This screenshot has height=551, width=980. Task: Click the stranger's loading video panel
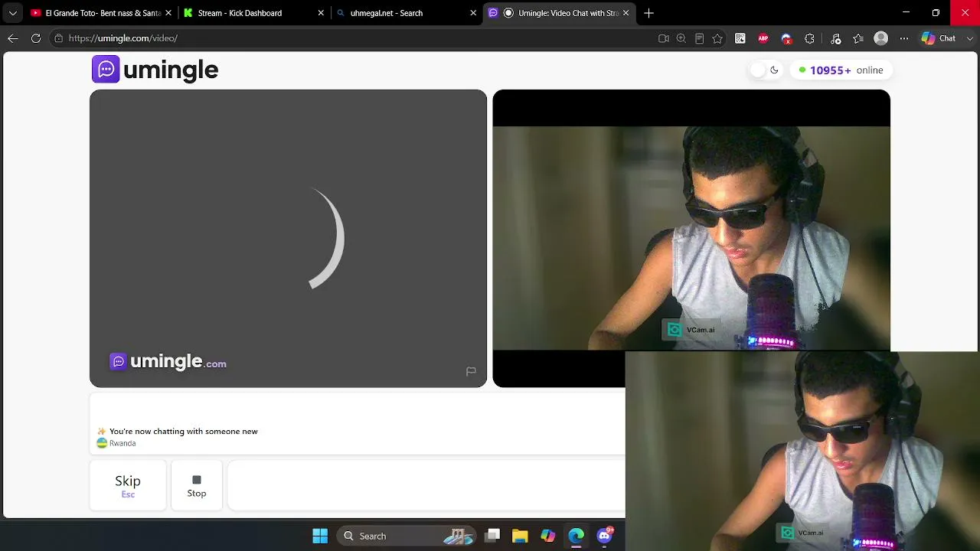288,239
